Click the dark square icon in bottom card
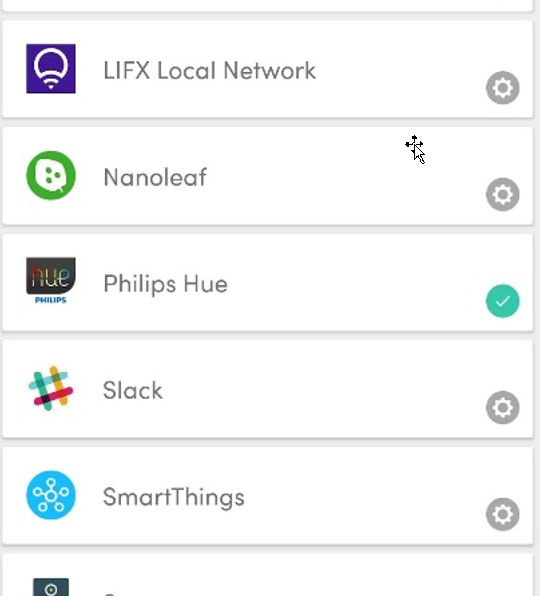540x596 pixels. click(x=51, y=587)
